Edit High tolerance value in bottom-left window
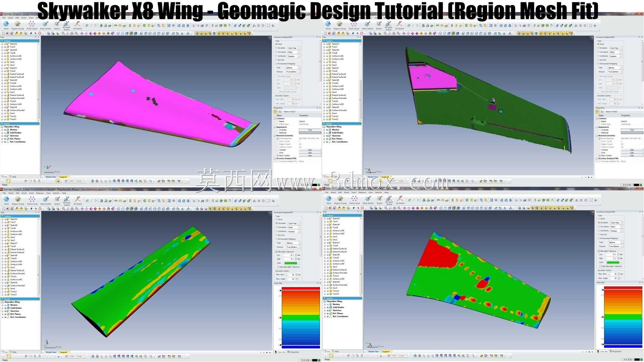644x362 pixels. click(289, 259)
